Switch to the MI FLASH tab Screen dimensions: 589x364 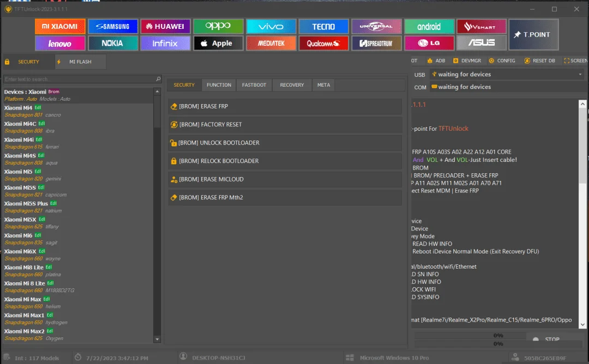[80, 62]
